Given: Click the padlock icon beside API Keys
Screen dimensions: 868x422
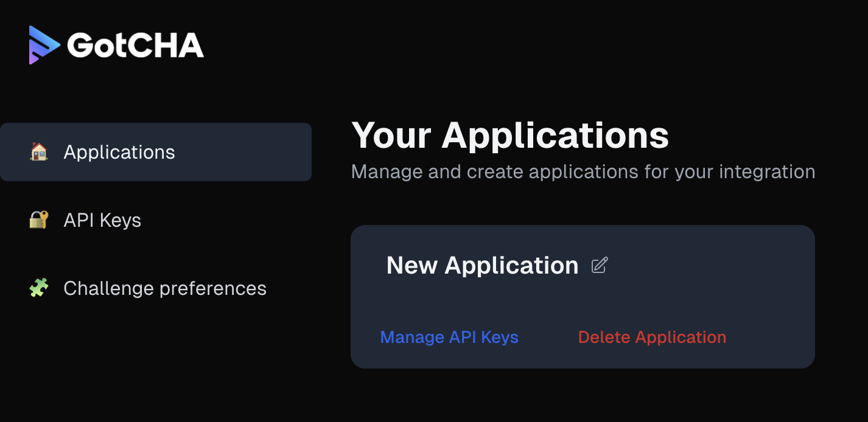Looking at the screenshot, I should (x=39, y=220).
